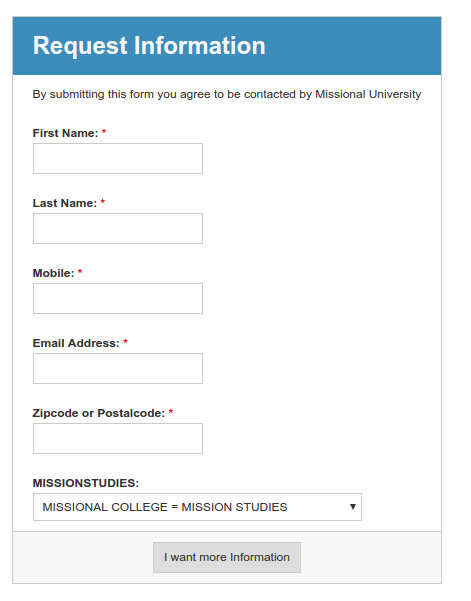
Task: Click the red asterisk beside First Name
Action: point(104,131)
